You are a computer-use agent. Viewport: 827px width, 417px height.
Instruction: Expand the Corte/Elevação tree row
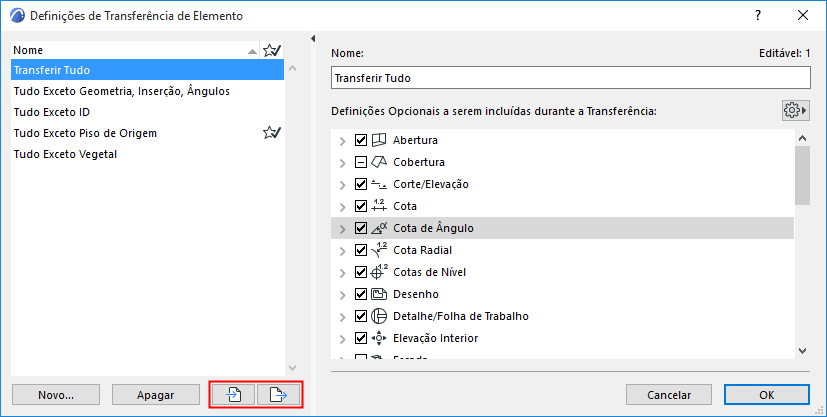343,184
